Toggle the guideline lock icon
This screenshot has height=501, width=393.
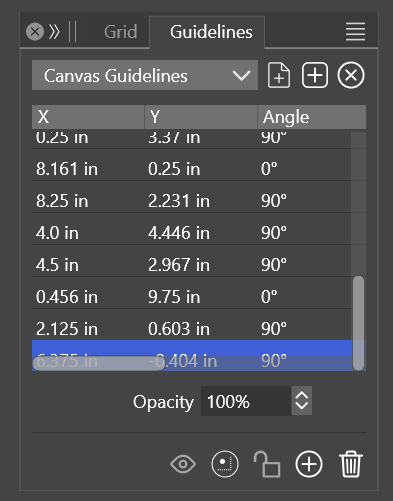click(x=267, y=464)
